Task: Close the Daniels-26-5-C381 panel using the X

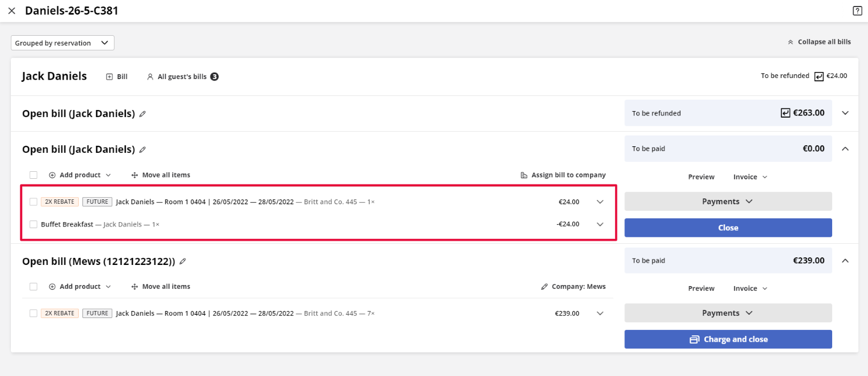Action: (x=11, y=11)
